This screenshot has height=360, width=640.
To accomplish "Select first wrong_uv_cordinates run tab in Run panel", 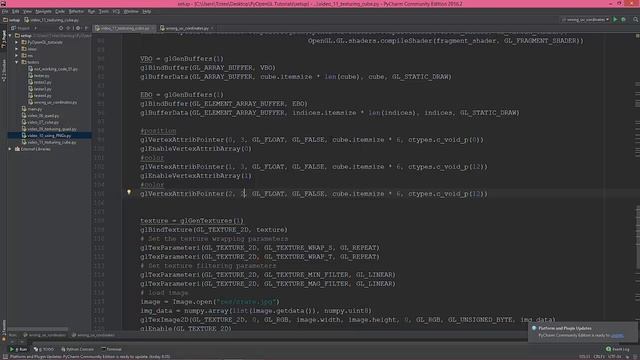I will 44,335.
